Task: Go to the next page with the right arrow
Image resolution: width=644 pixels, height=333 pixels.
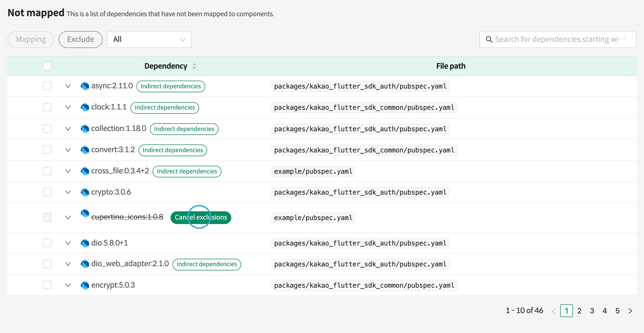Action: pyautogui.click(x=630, y=311)
